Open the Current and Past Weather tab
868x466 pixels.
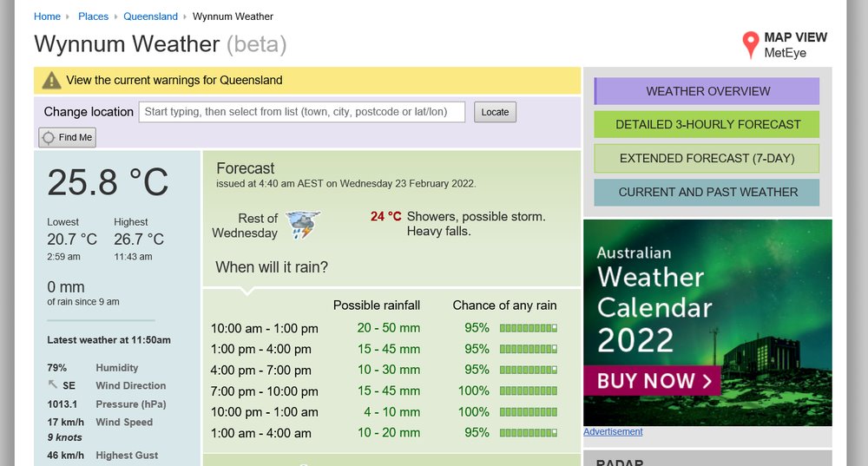pyautogui.click(x=707, y=192)
